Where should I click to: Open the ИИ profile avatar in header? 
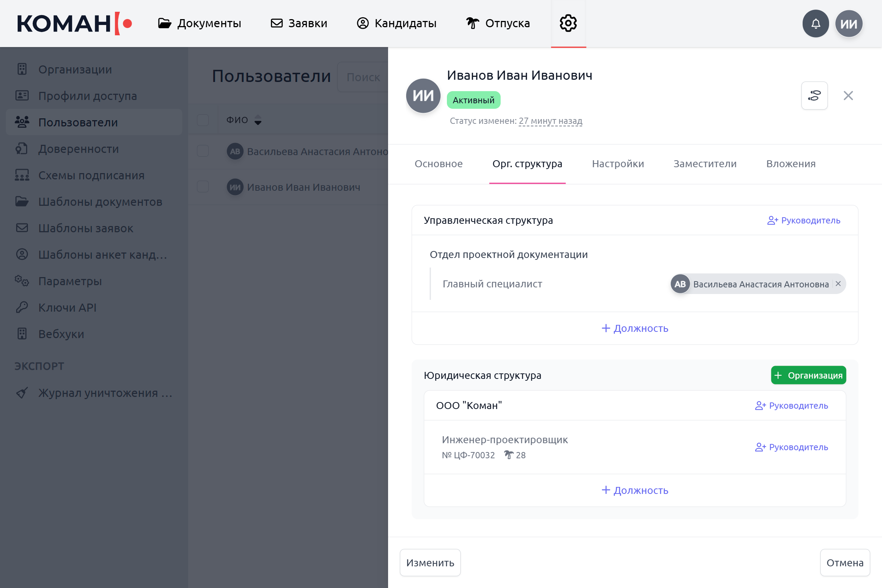[x=849, y=24]
